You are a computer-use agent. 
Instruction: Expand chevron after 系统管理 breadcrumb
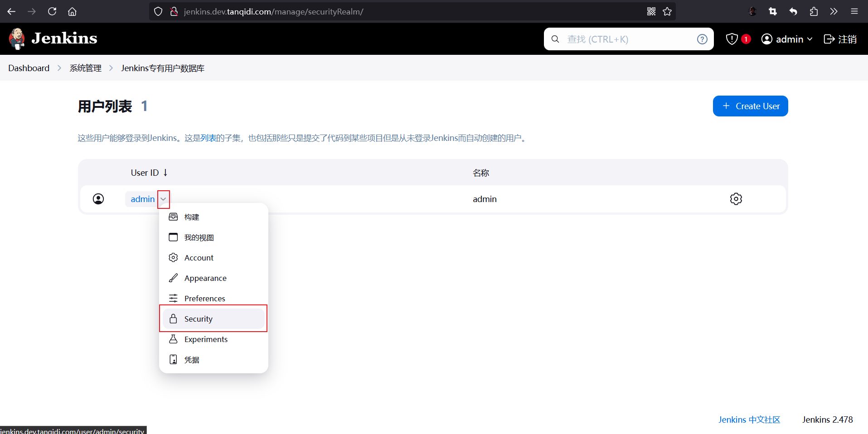pos(111,68)
